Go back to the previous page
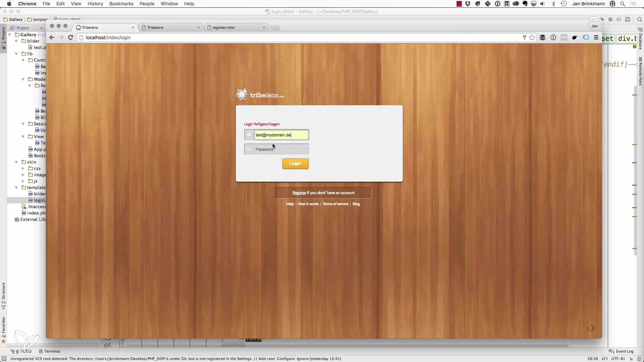Image resolution: width=644 pixels, height=362 pixels. click(x=52, y=38)
